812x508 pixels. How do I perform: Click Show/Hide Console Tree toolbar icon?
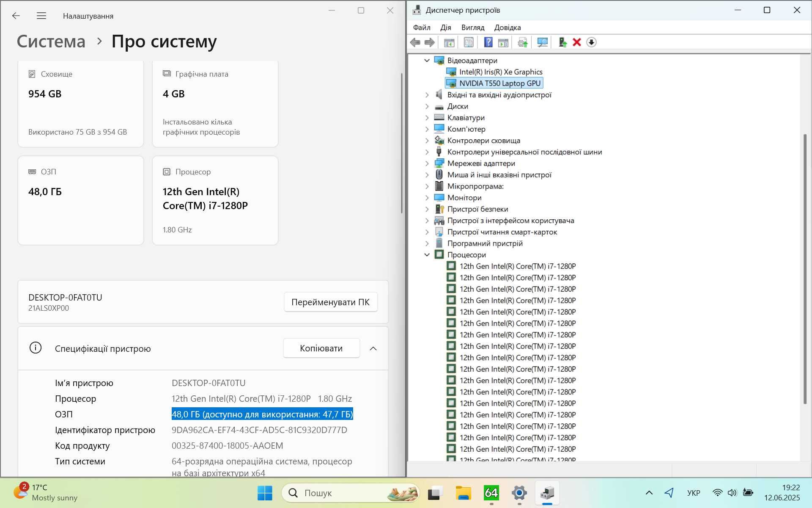(x=449, y=42)
